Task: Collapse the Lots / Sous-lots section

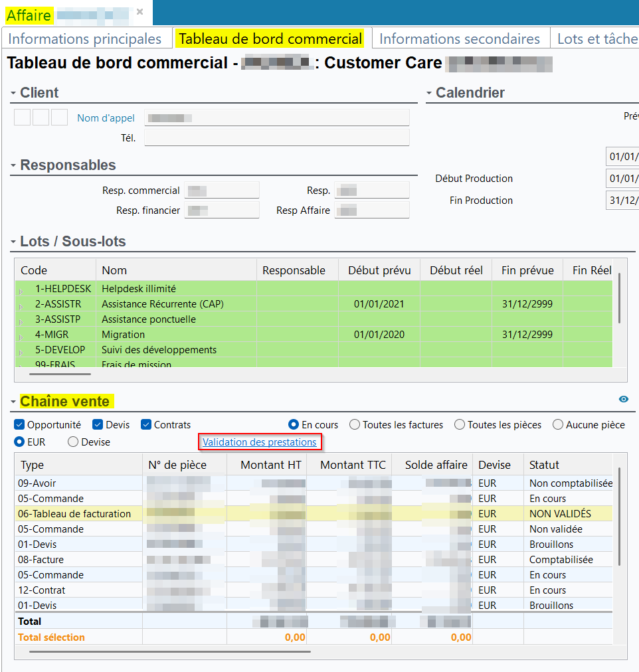Action: point(13,242)
